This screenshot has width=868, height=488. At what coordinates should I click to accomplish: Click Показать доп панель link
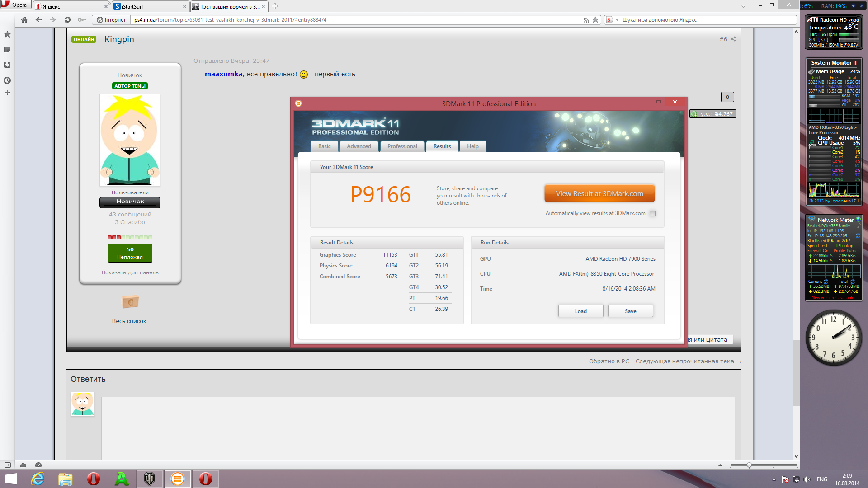(x=130, y=272)
